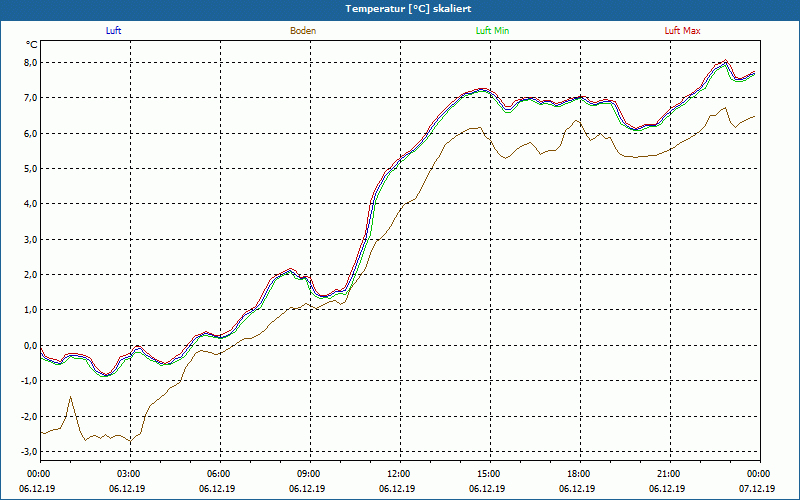This screenshot has height=500, width=800.
Task: Click the 0,0 y-axis value
Action: click(x=31, y=345)
